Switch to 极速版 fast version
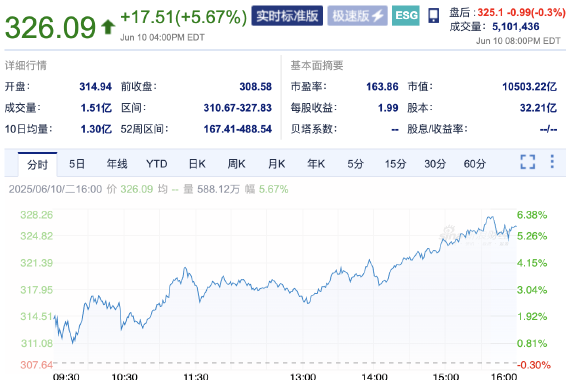Screen dimensions: 570x380 357,15
